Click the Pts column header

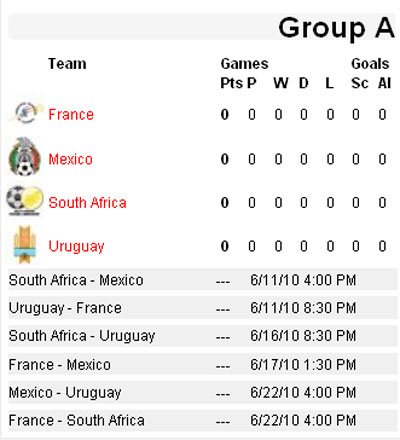(x=231, y=83)
